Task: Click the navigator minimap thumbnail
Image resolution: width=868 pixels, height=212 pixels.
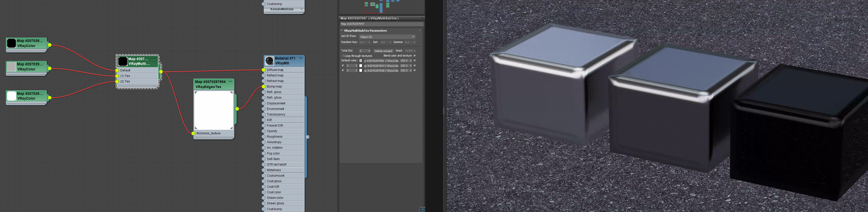Action: (x=381, y=7)
